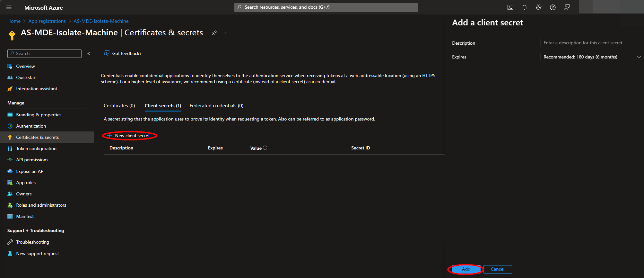Image resolution: width=644 pixels, height=278 pixels.
Task: Open the help question mark menu
Action: [x=553, y=7]
